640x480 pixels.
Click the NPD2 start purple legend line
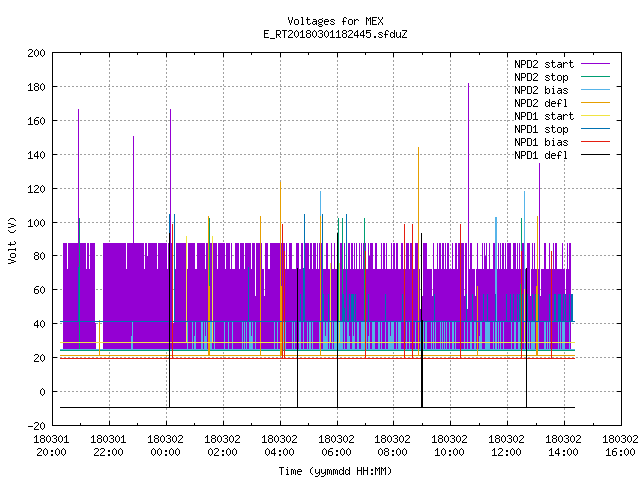click(595, 64)
